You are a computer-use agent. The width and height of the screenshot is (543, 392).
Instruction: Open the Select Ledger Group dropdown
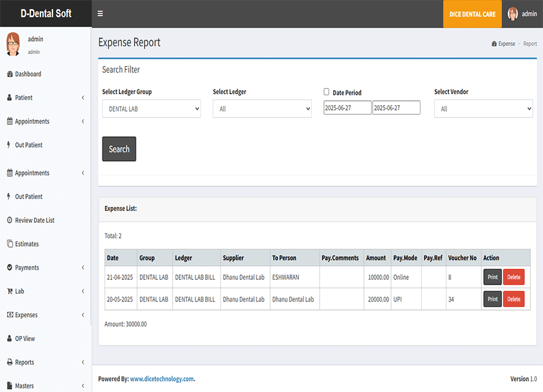point(151,109)
